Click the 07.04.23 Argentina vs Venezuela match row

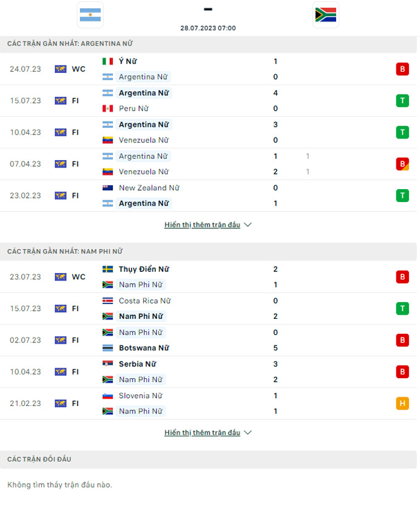pyautogui.click(x=210, y=164)
